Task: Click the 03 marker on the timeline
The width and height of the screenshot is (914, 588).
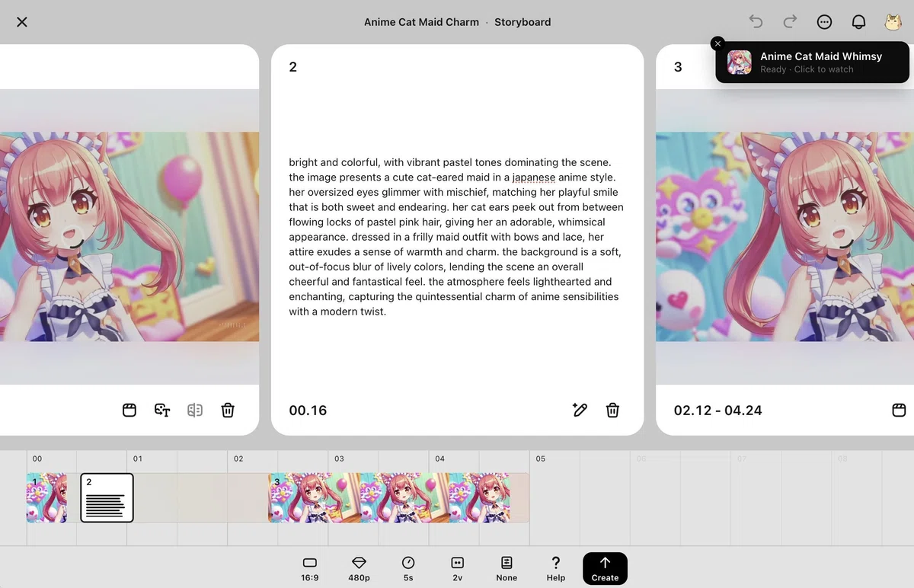Action: [x=339, y=459]
